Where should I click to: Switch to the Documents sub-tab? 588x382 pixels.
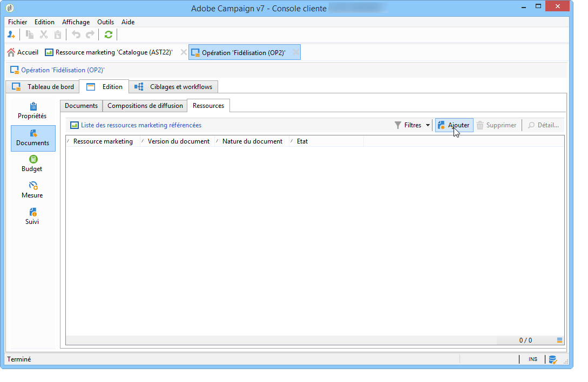coord(82,106)
